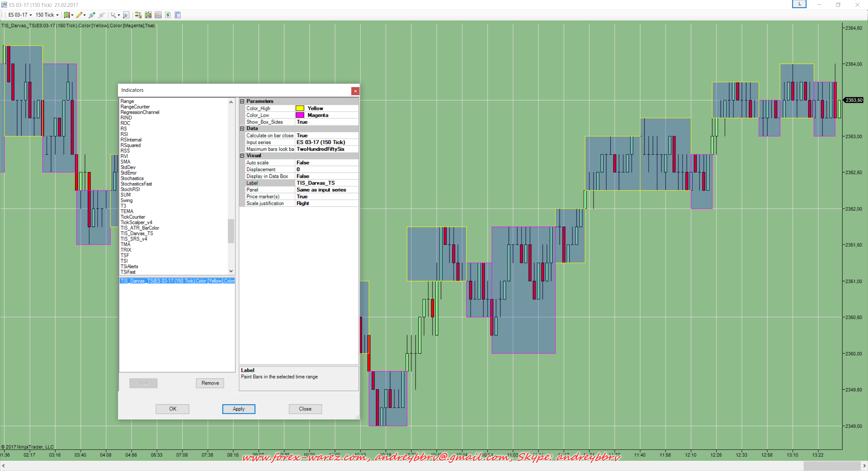This screenshot has height=471, width=868.
Task: Open the Indicators chart icon
Action: coord(158,15)
